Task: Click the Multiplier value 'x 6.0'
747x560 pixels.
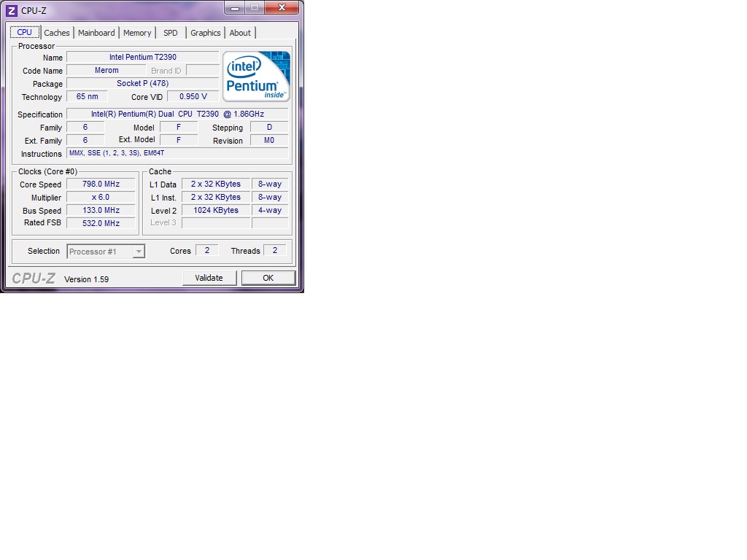Action: pos(101,197)
